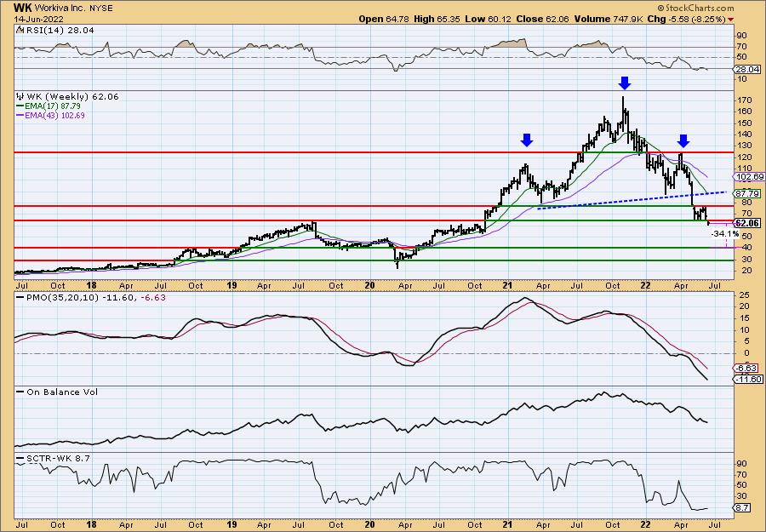The height and width of the screenshot is (532, 766).
Task: Open the StockCharts.com copyright link
Action: [x=695, y=8]
